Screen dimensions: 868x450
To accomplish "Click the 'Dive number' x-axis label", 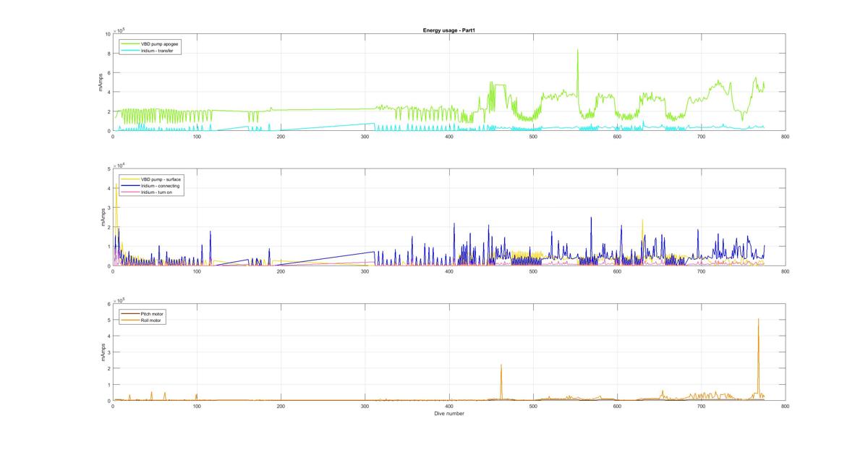I will (x=448, y=414).
